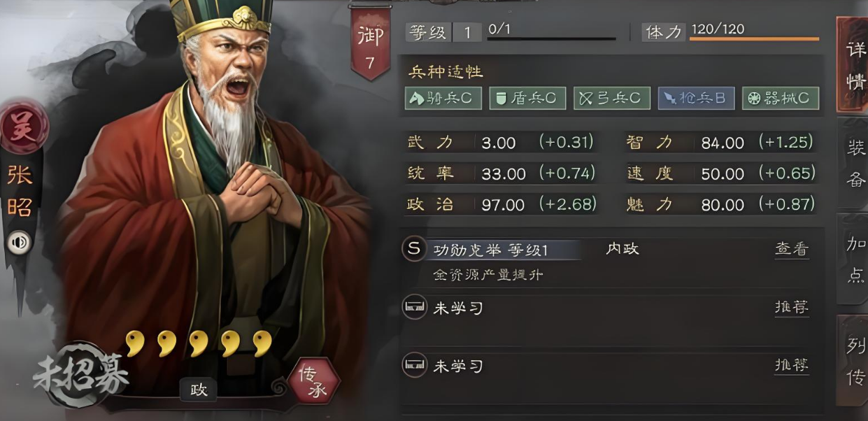Click the 御 7 cost banner

click(x=371, y=45)
